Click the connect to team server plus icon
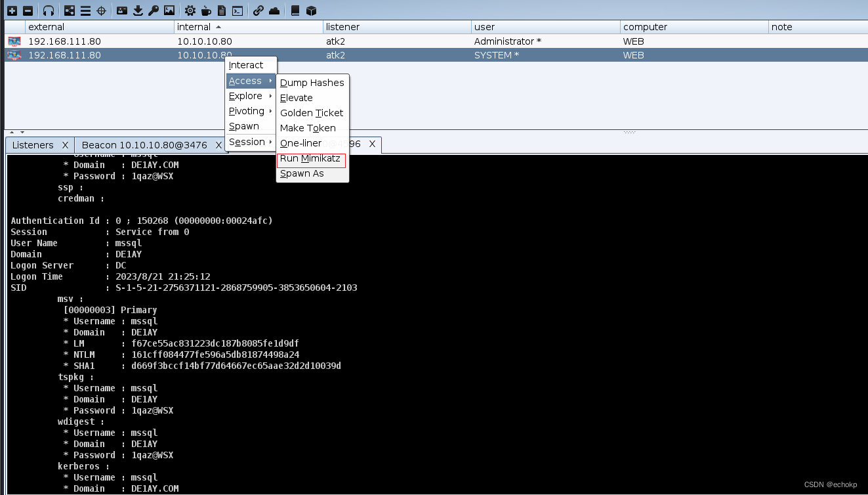This screenshot has width=868, height=495. pyautogui.click(x=12, y=11)
